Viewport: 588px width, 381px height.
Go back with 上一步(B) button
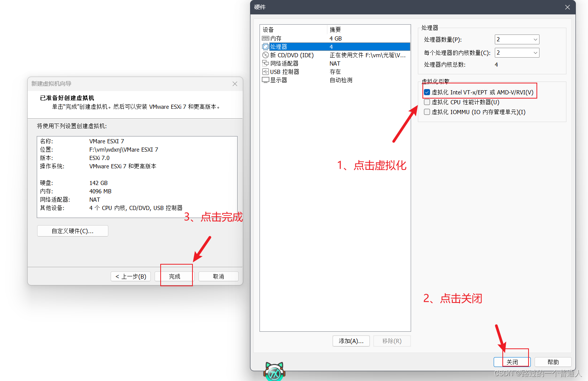[x=131, y=276]
